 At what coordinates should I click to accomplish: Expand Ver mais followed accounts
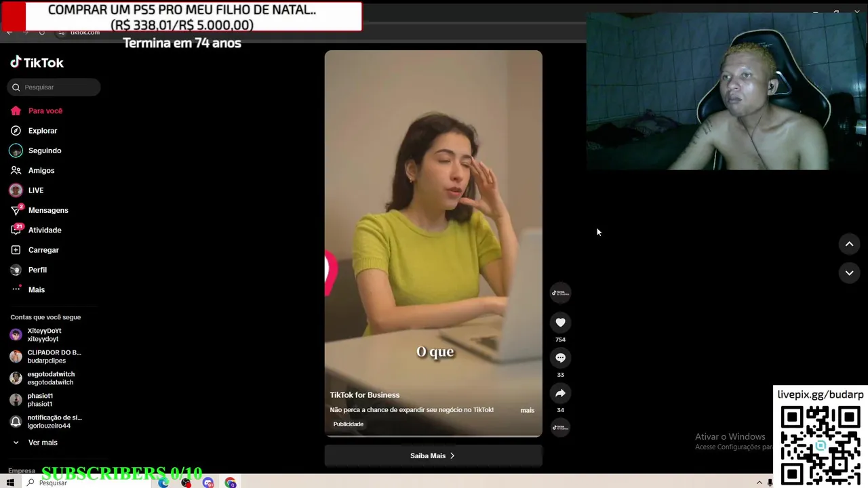(x=34, y=443)
